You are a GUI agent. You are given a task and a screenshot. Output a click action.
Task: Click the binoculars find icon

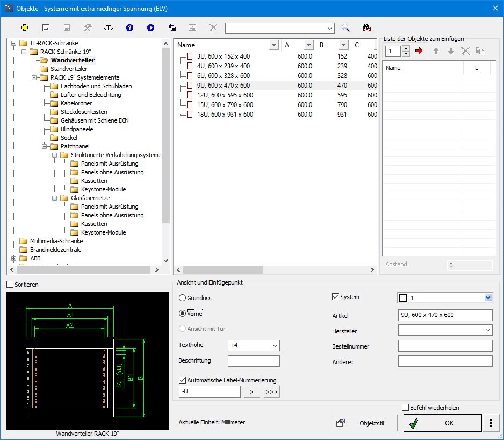pyautogui.click(x=367, y=27)
